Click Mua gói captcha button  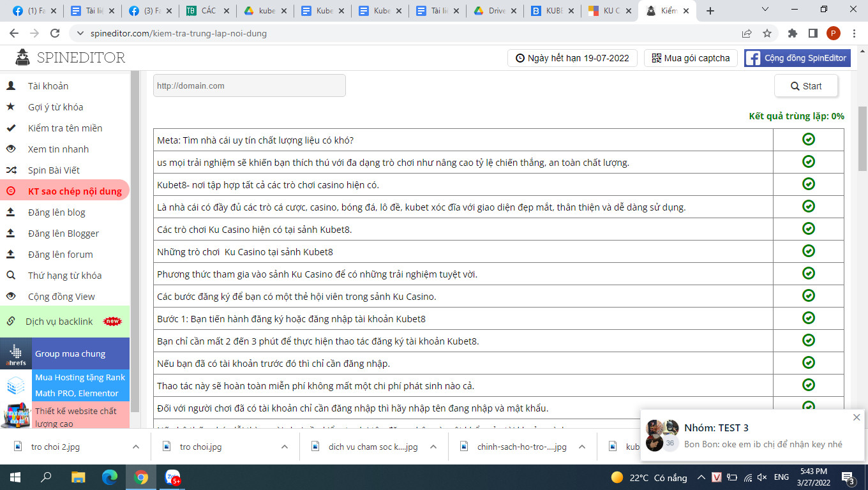click(x=691, y=58)
